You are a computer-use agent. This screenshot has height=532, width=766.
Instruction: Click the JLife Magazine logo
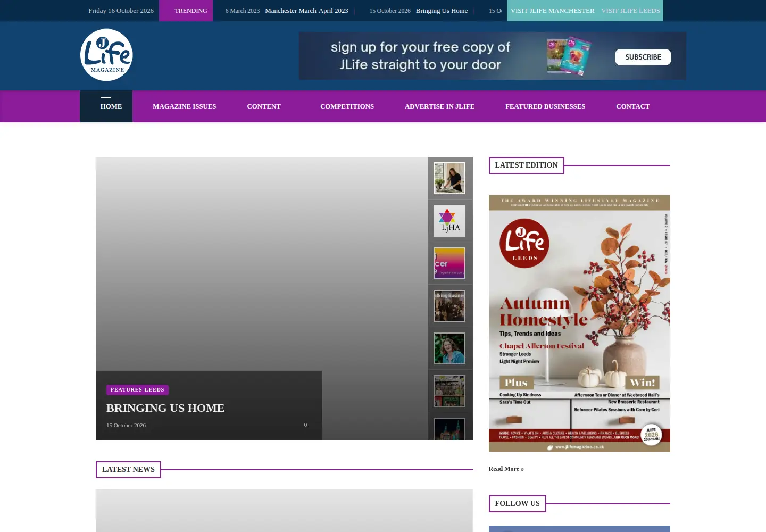(x=106, y=55)
